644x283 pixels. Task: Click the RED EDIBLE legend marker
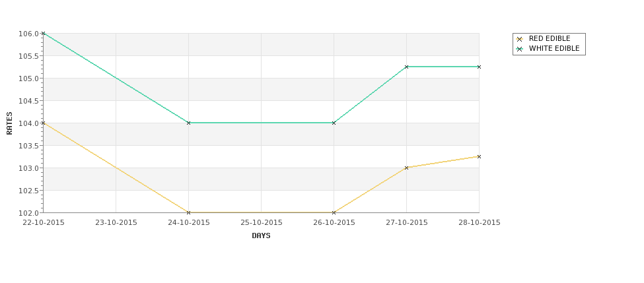coord(520,39)
